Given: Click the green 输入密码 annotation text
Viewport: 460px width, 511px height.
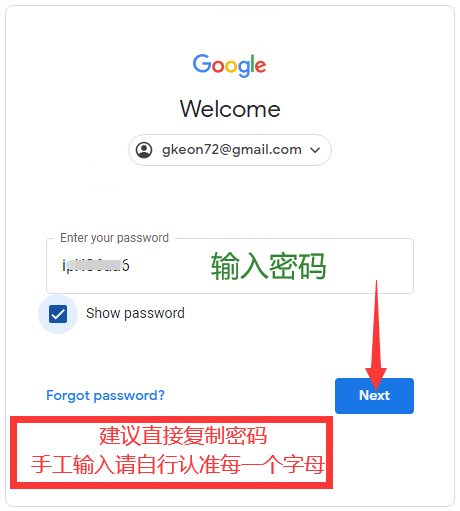Looking at the screenshot, I should click(x=268, y=266).
